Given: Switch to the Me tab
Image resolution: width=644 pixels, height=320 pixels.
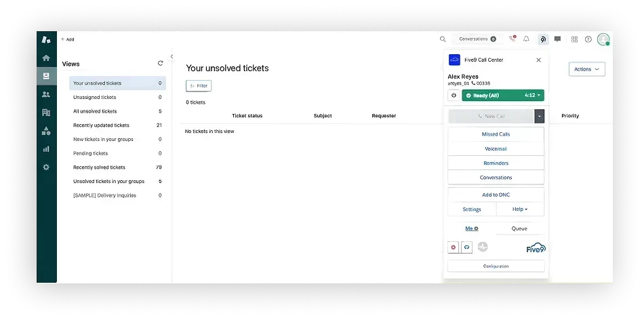Looking at the screenshot, I should [x=471, y=228].
